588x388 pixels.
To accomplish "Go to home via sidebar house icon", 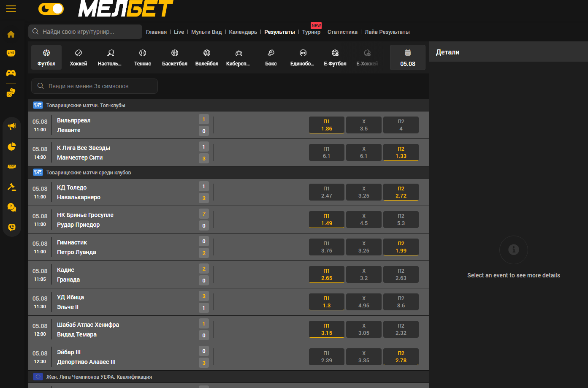I will (x=11, y=34).
